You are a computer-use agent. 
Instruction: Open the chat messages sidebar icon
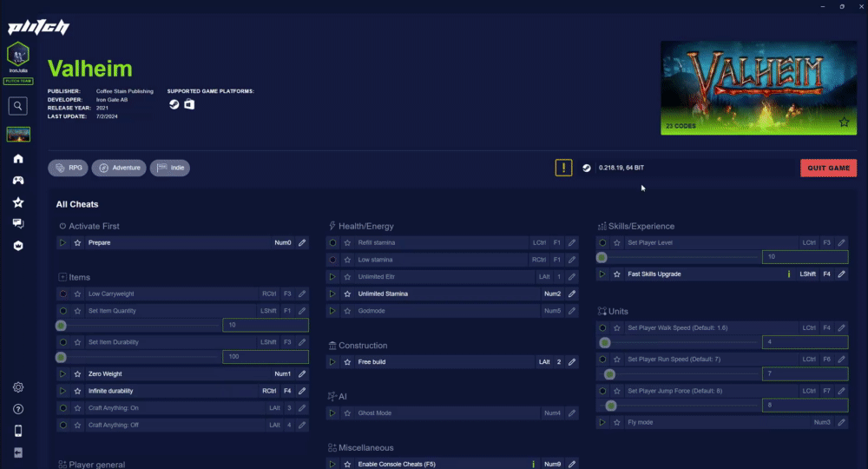point(18,224)
